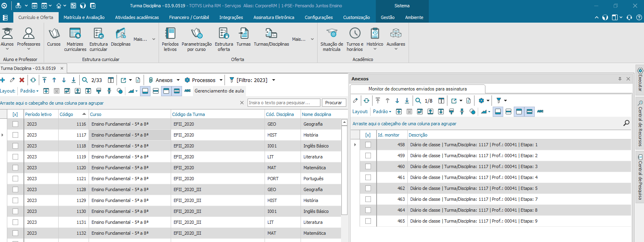The image size is (644, 242).
Task: Expand the Anexos dropdown
Action: coord(178,80)
